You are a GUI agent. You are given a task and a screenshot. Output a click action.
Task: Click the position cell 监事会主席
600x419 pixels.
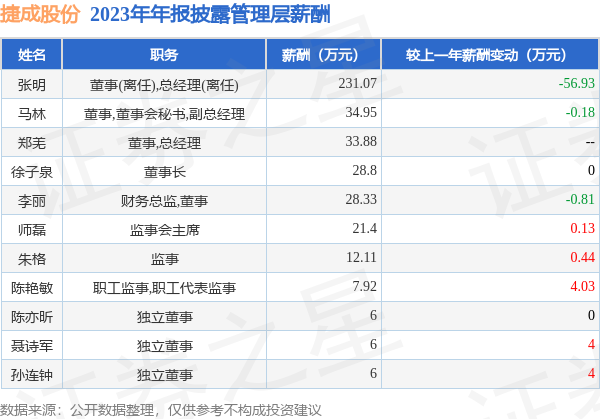pos(165,230)
